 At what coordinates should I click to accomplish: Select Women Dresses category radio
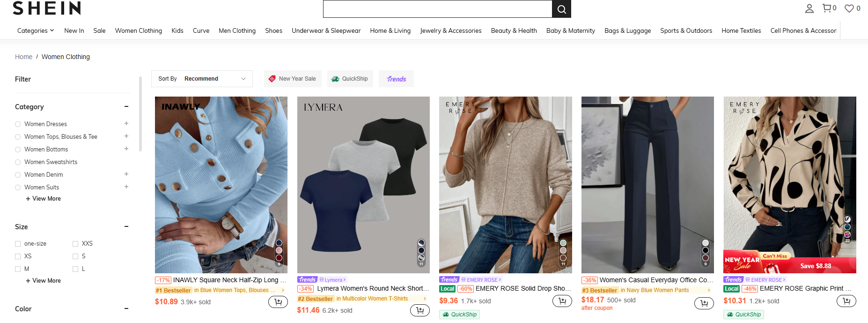coord(18,124)
